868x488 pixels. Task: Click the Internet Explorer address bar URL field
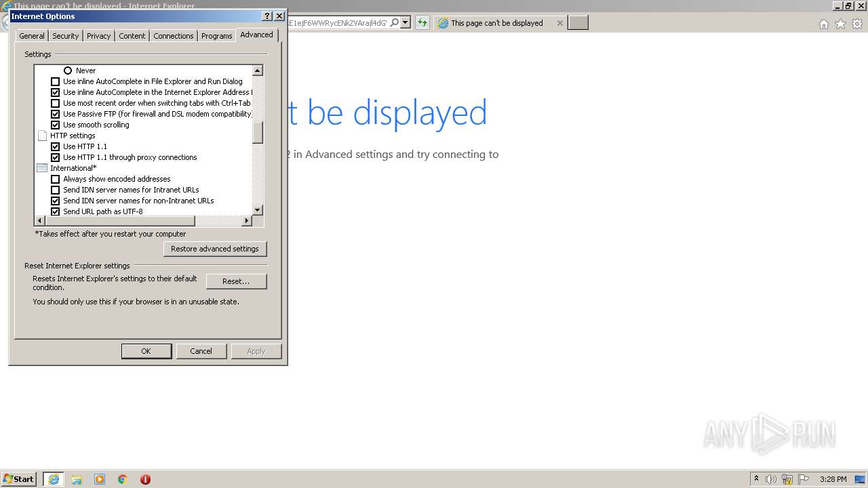coord(338,22)
